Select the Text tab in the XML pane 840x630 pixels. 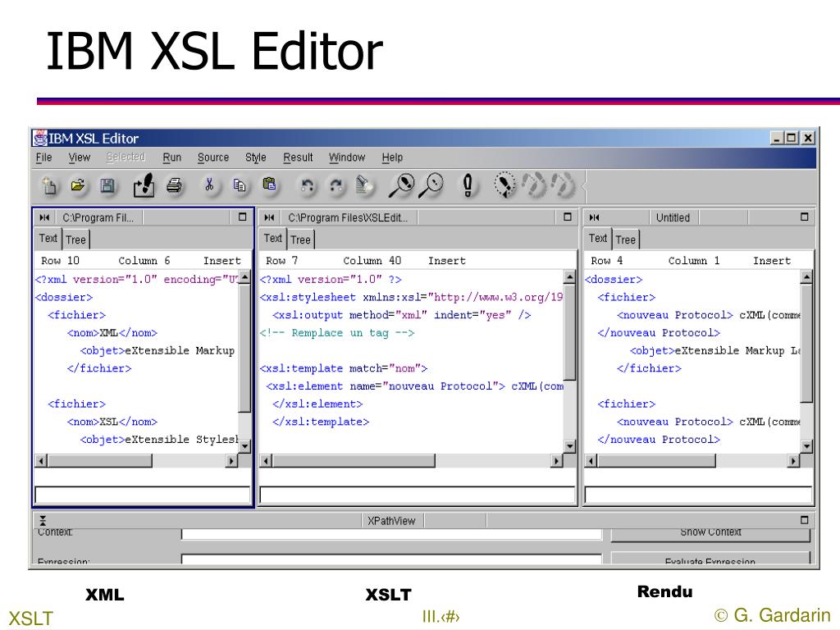pyautogui.click(x=48, y=239)
